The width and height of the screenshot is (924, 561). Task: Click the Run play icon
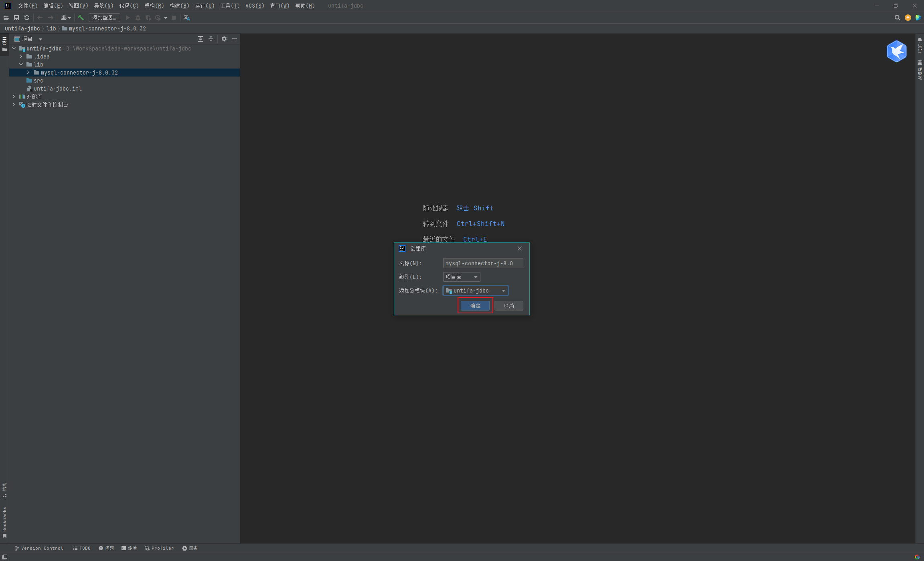(128, 18)
